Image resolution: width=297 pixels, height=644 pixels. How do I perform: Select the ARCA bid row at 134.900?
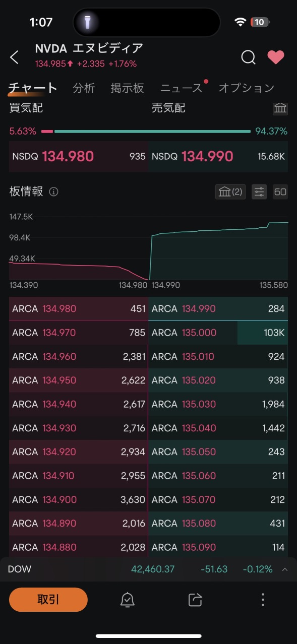[x=79, y=499]
